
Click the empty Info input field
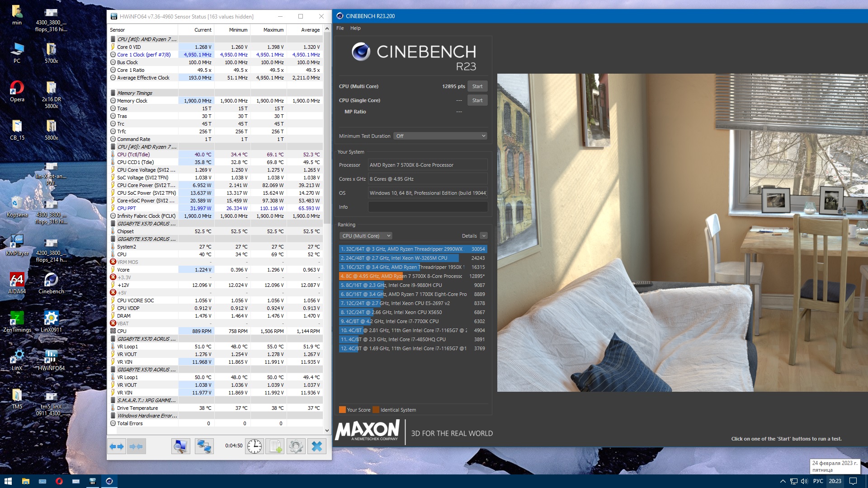point(427,207)
